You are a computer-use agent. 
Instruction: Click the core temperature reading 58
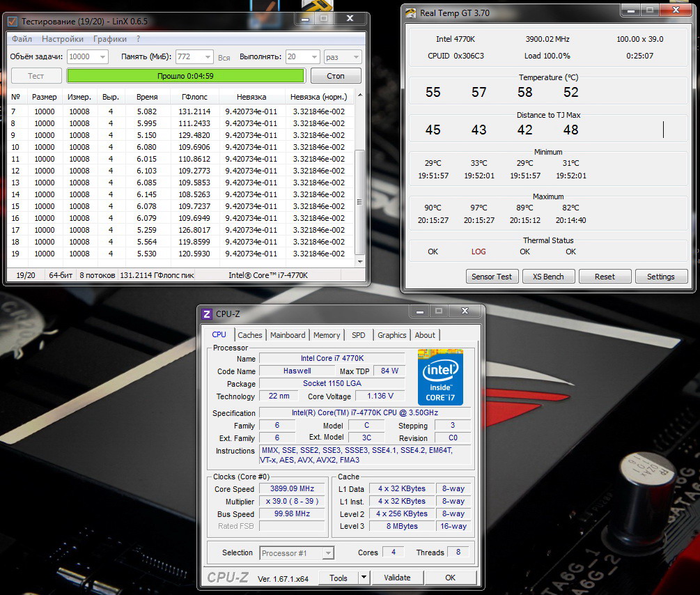pos(525,92)
